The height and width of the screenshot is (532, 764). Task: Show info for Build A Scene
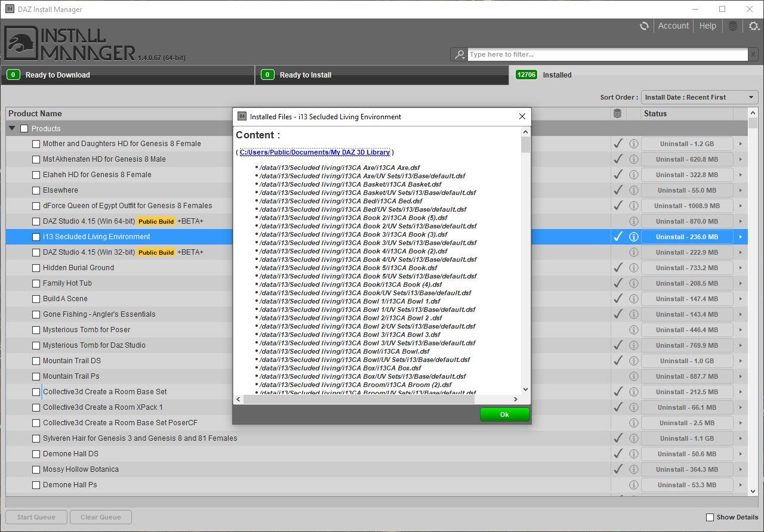point(634,299)
